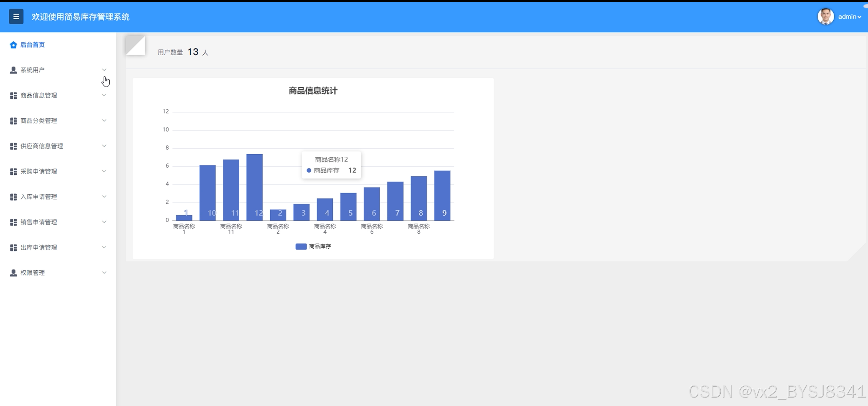The image size is (868, 406).
Task: Click the 商品信息统计 chart title
Action: point(313,91)
